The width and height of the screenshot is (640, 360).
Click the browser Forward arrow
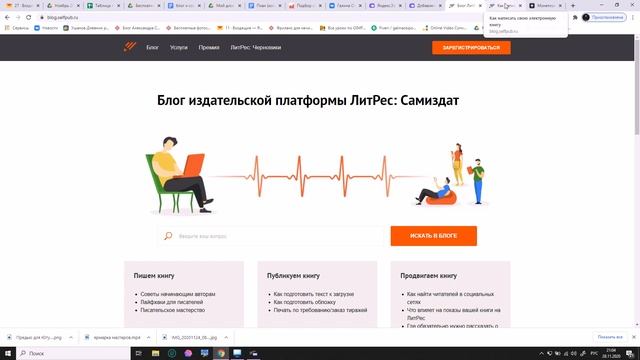click(x=18, y=18)
